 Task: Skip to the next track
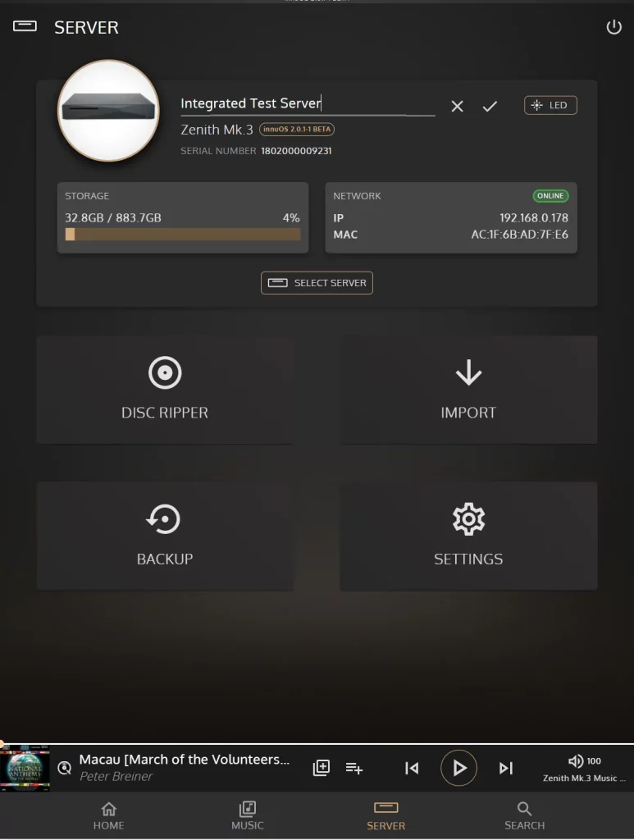[506, 768]
